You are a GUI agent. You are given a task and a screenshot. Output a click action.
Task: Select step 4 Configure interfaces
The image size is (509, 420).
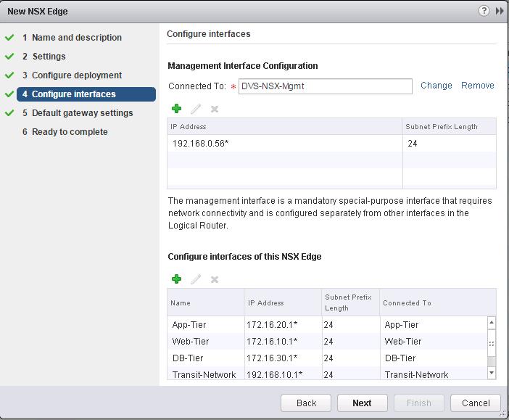86,94
